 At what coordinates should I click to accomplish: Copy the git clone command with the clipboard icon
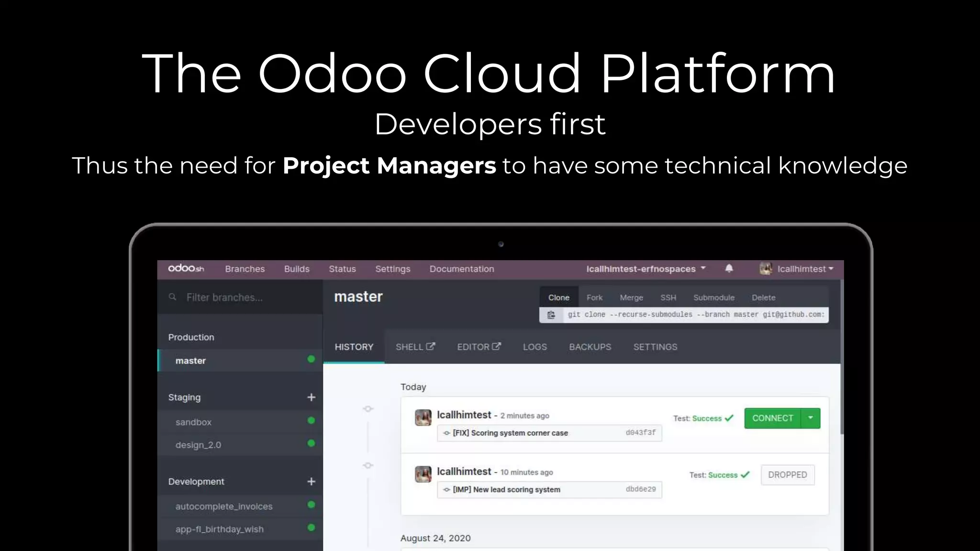551,315
